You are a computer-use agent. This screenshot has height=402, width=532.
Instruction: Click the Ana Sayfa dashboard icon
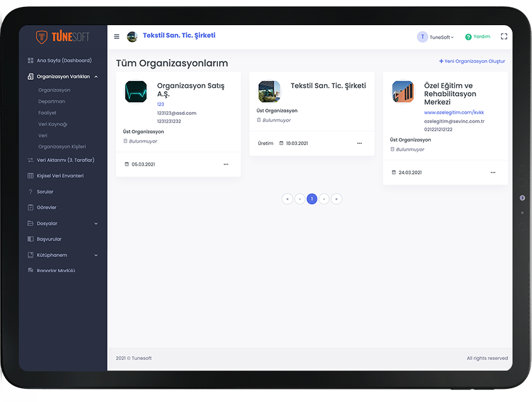click(31, 60)
